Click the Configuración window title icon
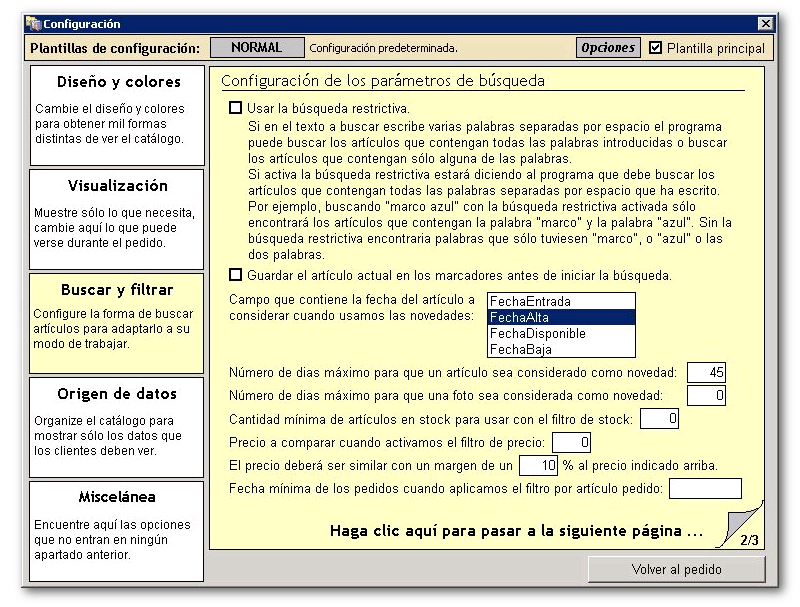 click(x=34, y=23)
